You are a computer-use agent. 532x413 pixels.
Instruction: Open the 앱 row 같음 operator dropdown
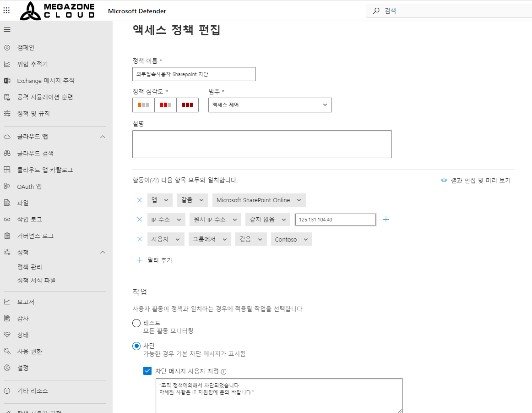tap(192, 200)
